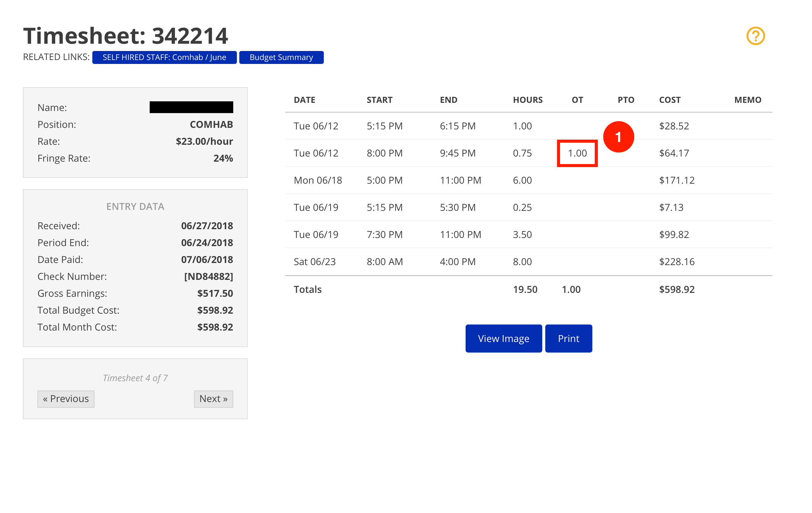Click the Totals cost $598.92

point(677,290)
